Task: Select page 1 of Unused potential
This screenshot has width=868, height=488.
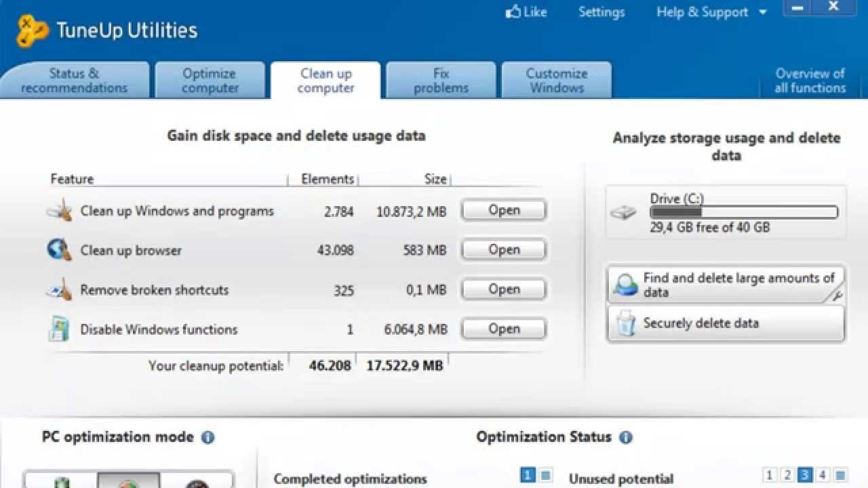Action: coord(770,475)
